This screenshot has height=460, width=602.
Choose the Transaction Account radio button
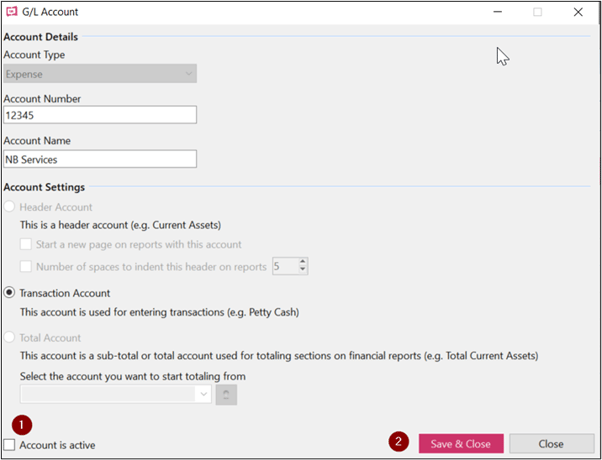coord(9,293)
